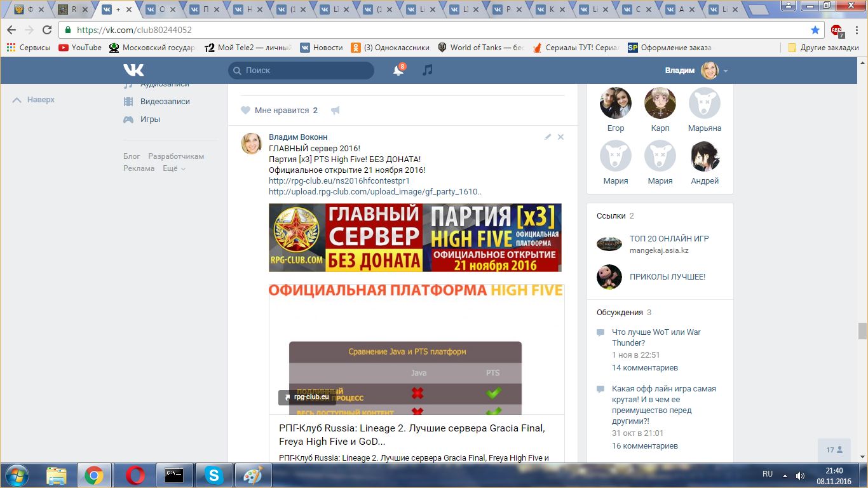Switch input language via RU indicator
868x488 pixels.
[x=768, y=474]
